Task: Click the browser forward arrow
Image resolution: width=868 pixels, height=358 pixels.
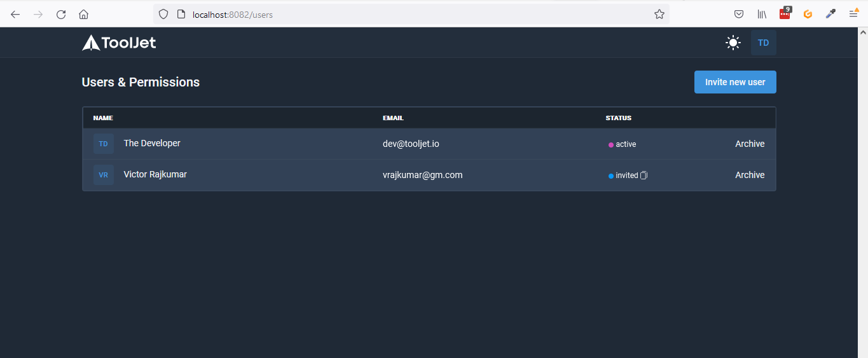Action: [x=38, y=14]
